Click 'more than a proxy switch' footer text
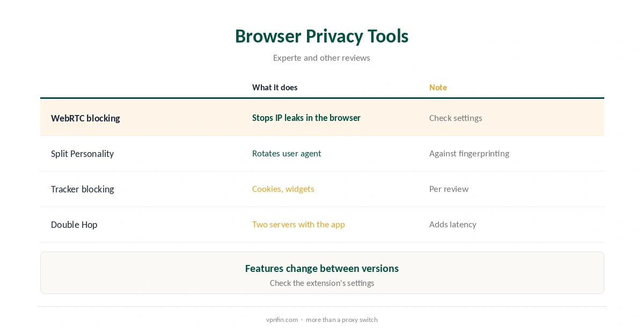 342,320
